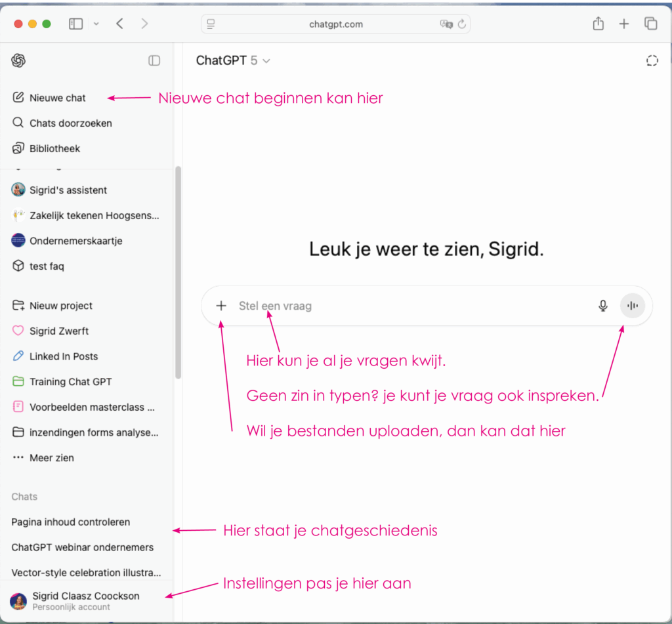Click the Chats section heading

point(24,496)
